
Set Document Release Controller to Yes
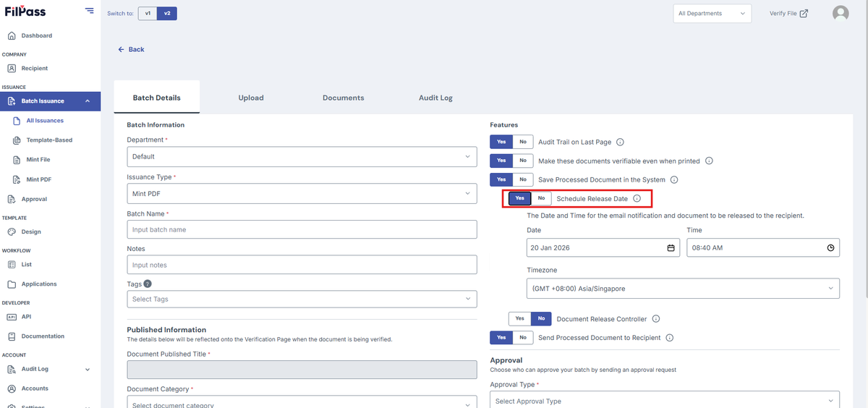pyautogui.click(x=519, y=319)
